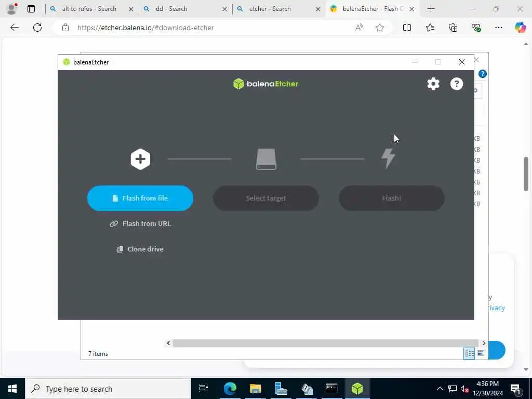Open Edge tab actions menu
The image size is (532, 399).
tap(31, 9)
